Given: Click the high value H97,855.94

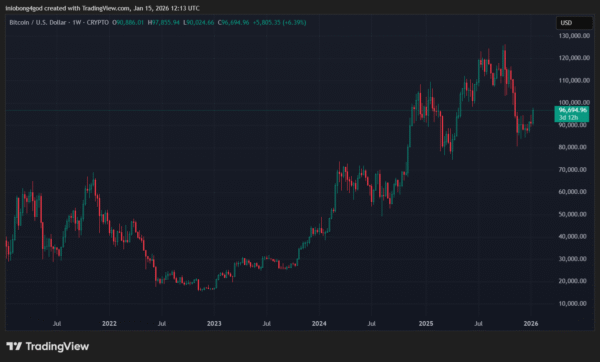Looking at the screenshot, I should point(163,23).
